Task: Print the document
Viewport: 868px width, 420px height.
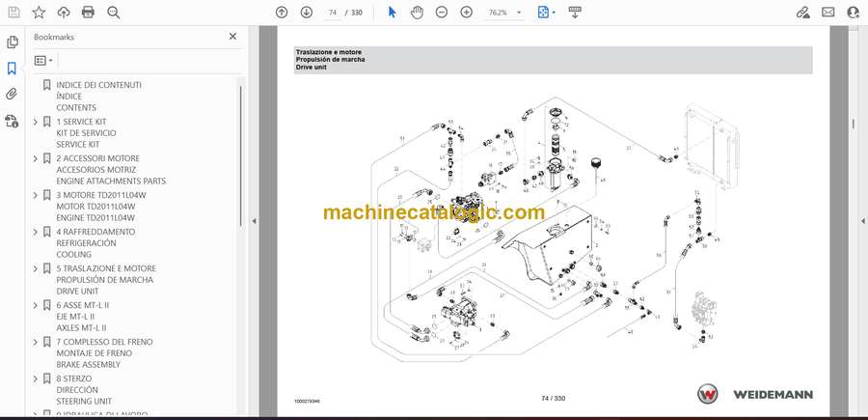Action: pyautogui.click(x=88, y=13)
